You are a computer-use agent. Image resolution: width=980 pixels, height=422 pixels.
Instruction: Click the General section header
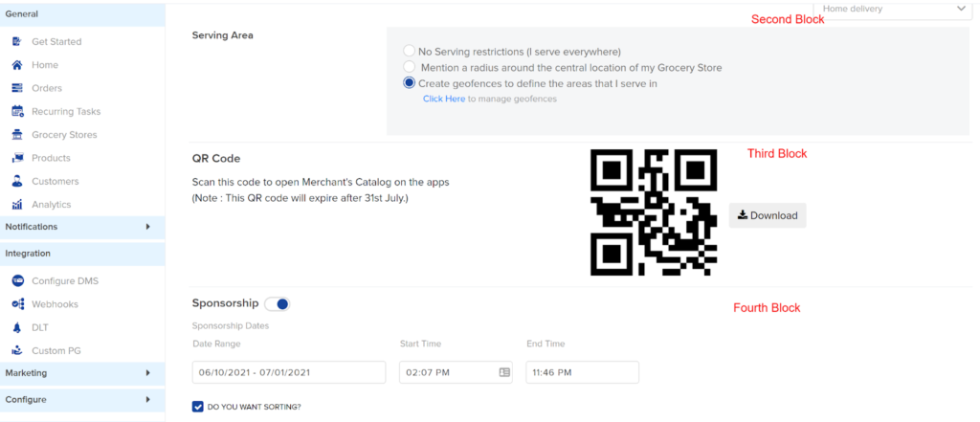point(82,13)
